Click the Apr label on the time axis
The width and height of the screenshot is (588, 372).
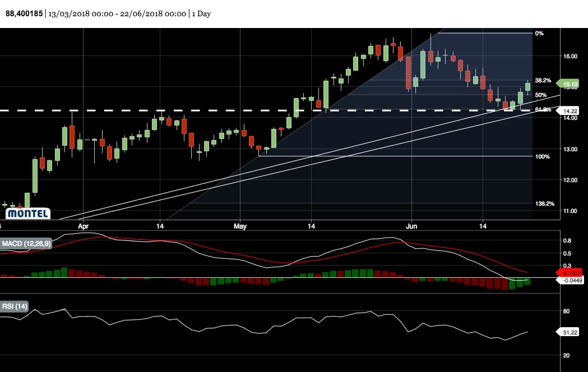click(x=84, y=226)
